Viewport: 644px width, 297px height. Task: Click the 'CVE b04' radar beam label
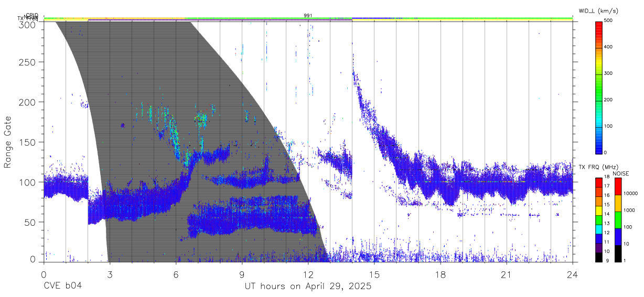click(62, 287)
